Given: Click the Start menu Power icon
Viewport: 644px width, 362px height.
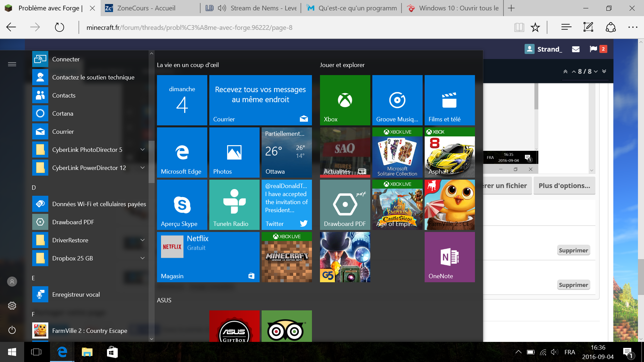Looking at the screenshot, I should [12, 330].
